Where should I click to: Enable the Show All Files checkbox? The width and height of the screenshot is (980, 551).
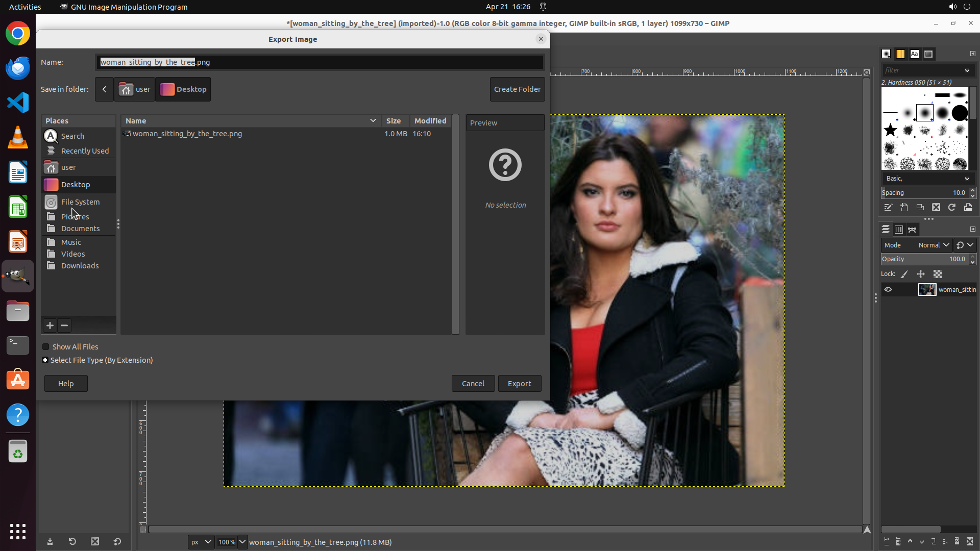coord(46,347)
